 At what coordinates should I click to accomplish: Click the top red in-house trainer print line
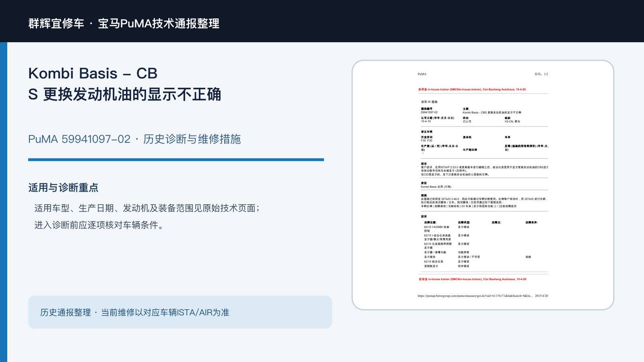click(472, 89)
